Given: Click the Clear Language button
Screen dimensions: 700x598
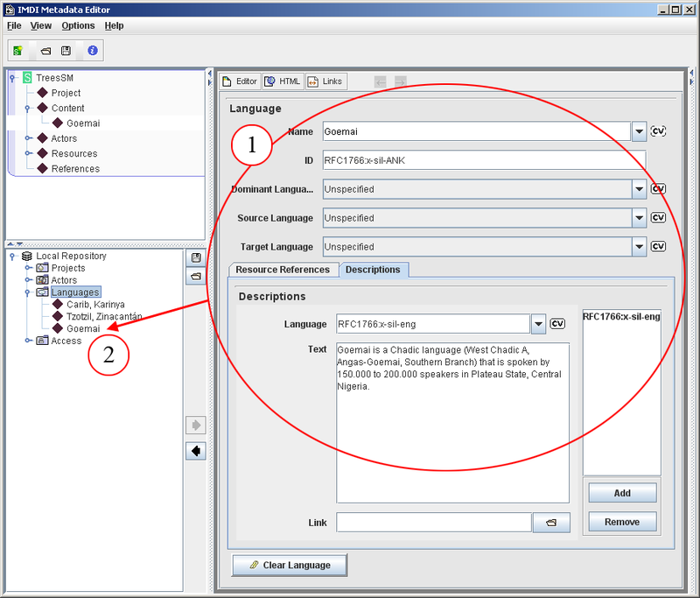Looking at the screenshot, I should pos(290,565).
